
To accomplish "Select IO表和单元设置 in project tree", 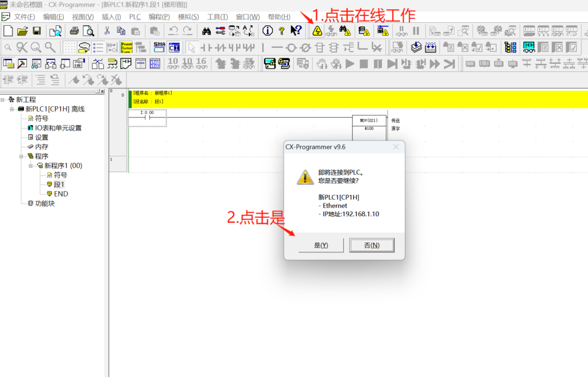I will pyautogui.click(x=58, y=128).
